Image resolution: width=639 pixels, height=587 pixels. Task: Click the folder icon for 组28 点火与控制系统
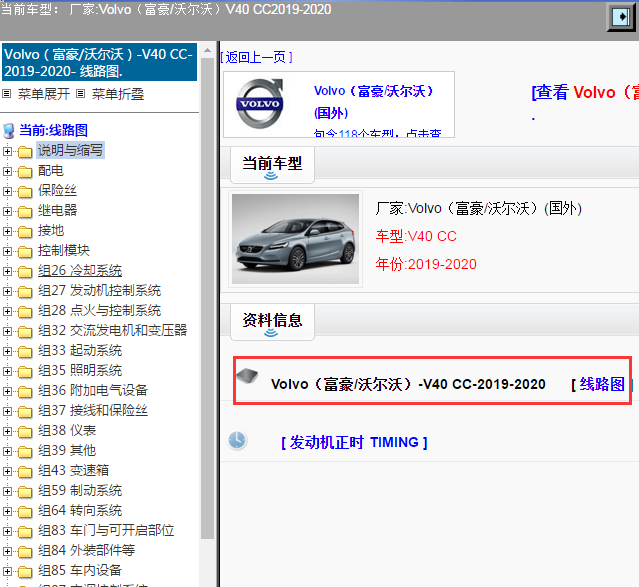coord(25,311)
